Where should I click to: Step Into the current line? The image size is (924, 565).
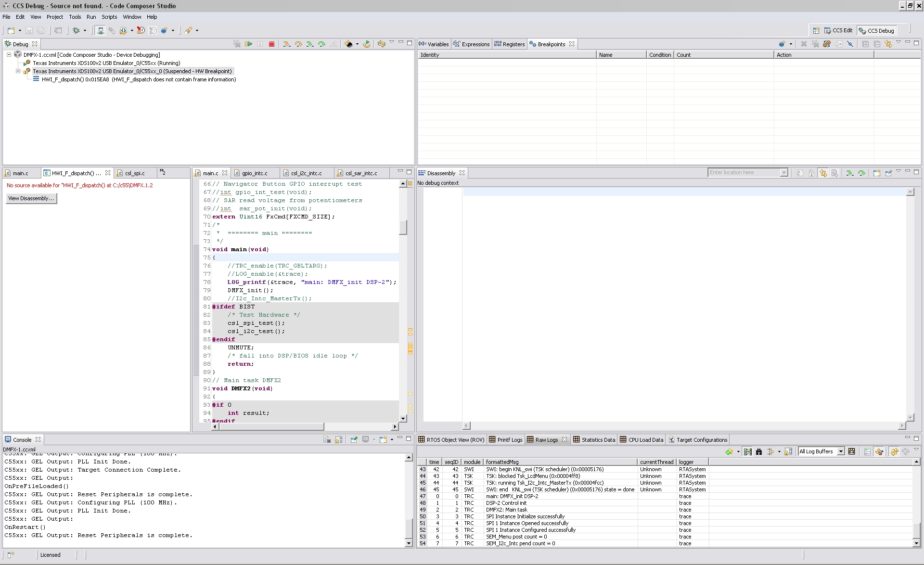(286, 44)
